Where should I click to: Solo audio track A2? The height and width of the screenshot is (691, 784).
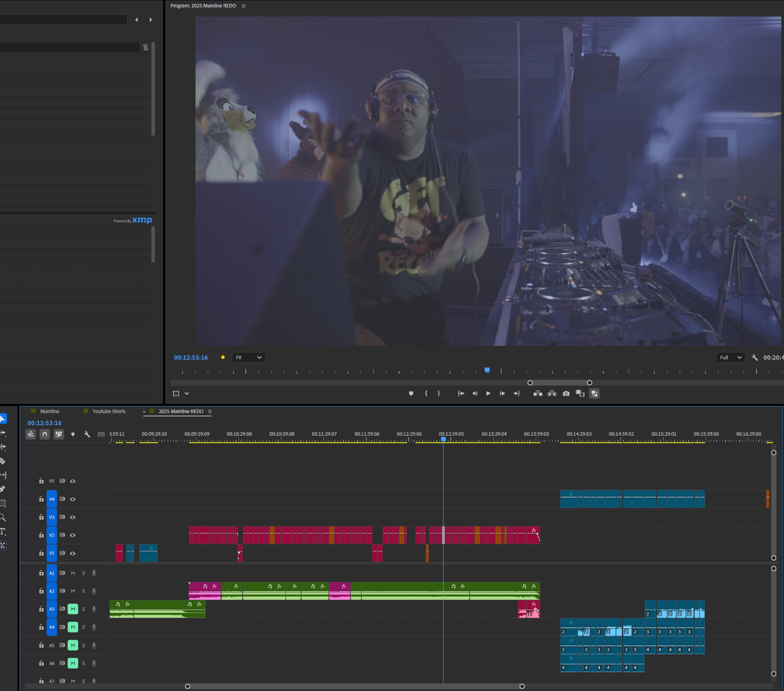tap(83, 591)
